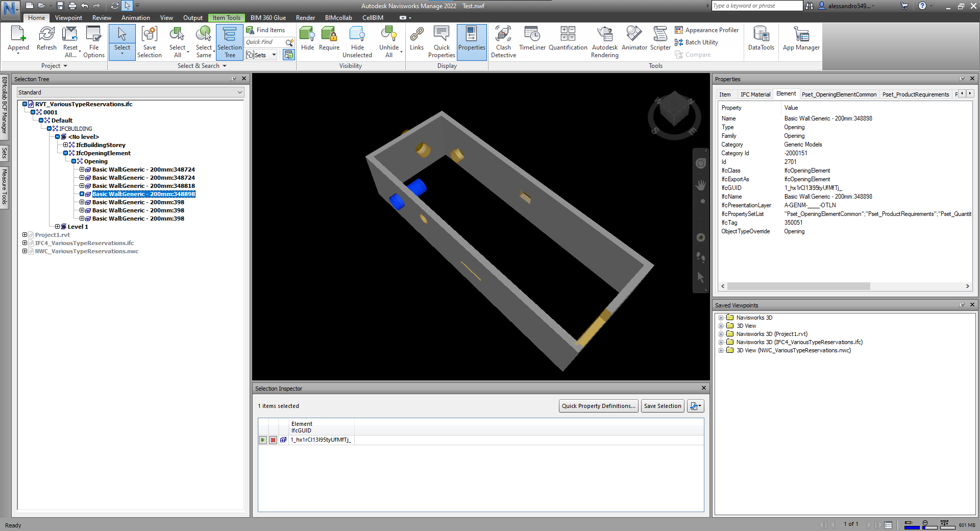Click Save Selection button in Selection Inspector
980x531 pixels.
pyautogui.click(x=663, y=406)
